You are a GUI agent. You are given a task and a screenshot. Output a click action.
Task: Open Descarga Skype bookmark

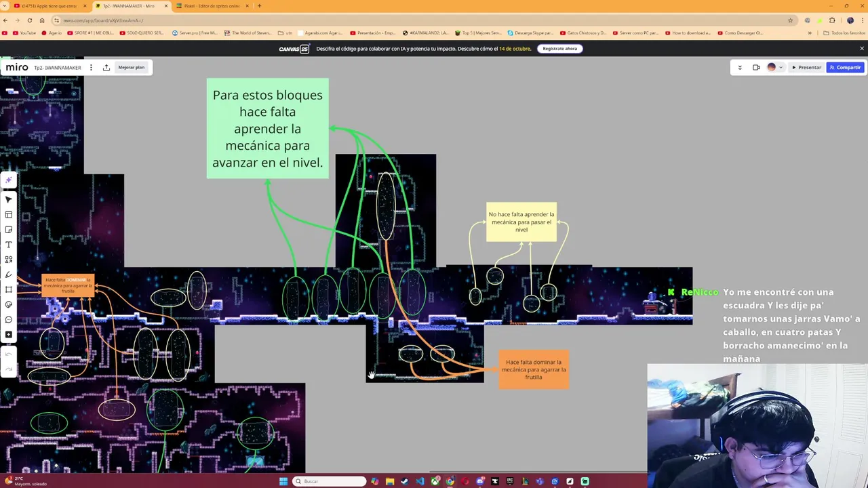[x=530, y=33]
